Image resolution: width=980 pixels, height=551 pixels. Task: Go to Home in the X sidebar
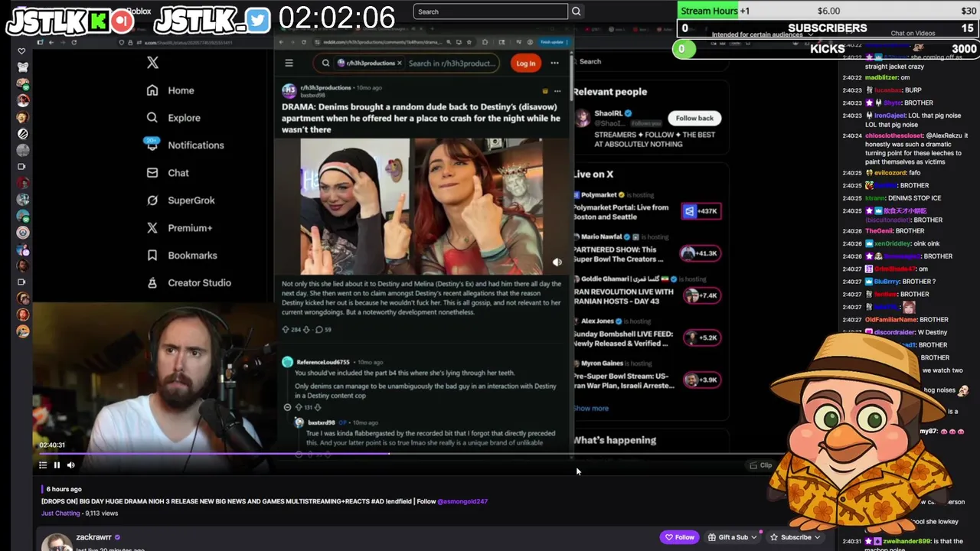171,90
